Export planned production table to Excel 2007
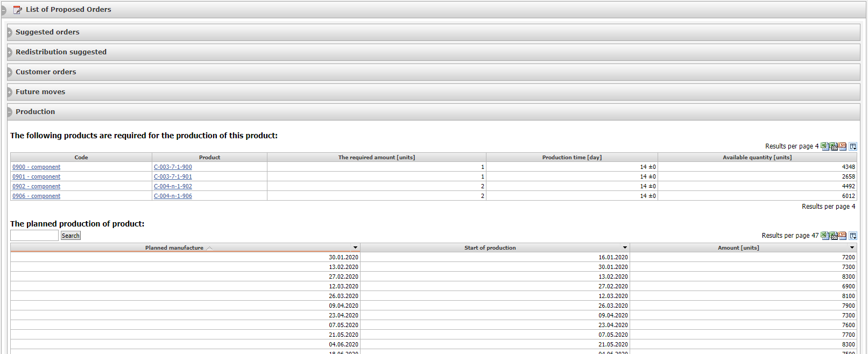Viewport: 868px width, 354px height. [x=834, y=236]
